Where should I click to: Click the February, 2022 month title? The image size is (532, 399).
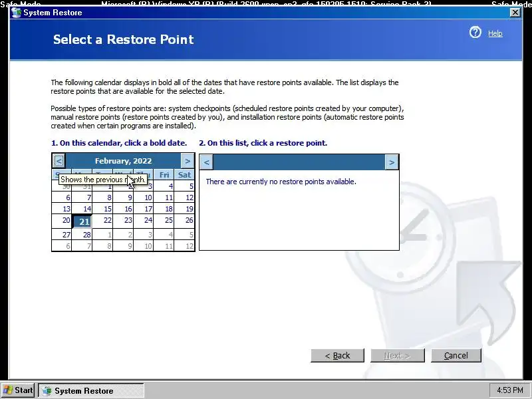pos(123,161)
